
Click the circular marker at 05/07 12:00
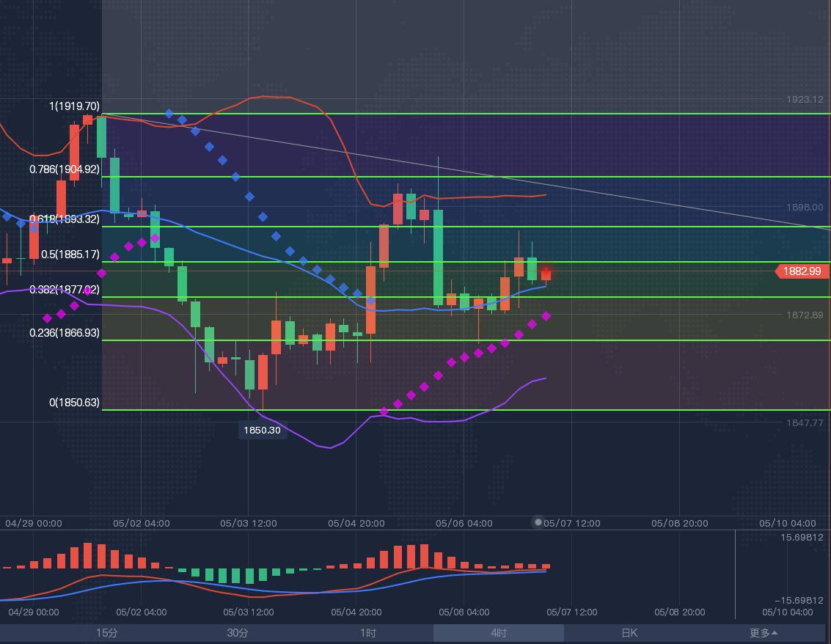[x=538, y=522]
